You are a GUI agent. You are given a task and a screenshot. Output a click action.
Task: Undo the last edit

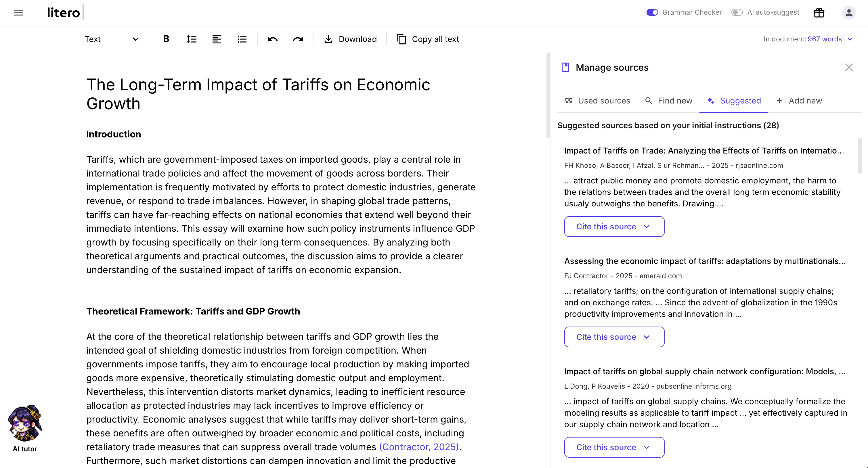pyautogui.click(x=272, y=39)
